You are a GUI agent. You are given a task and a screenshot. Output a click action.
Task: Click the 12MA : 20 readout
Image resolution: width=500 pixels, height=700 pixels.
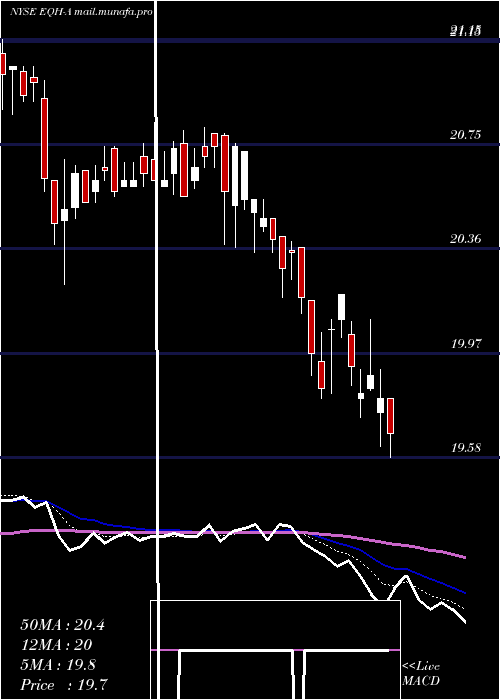pos(56,645)
